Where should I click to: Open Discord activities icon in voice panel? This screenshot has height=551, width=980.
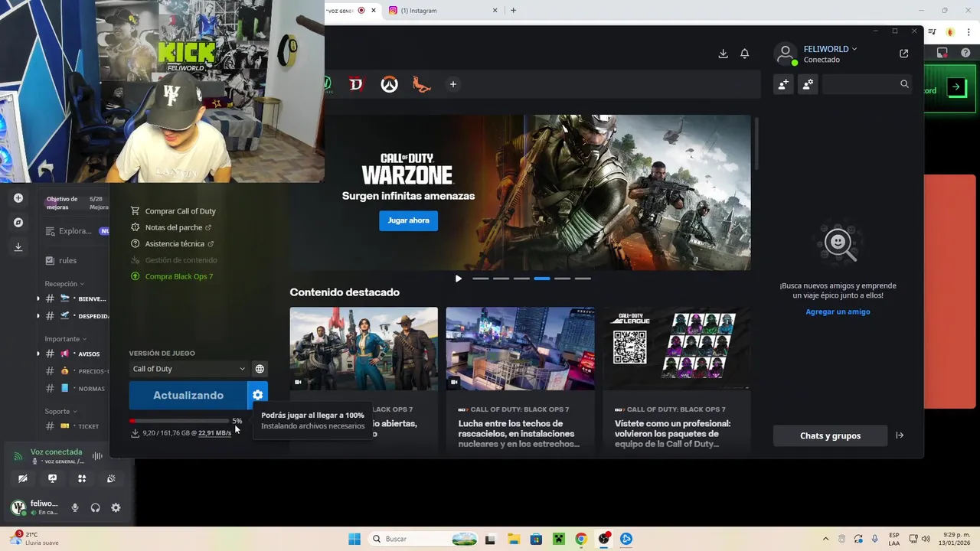82,478
